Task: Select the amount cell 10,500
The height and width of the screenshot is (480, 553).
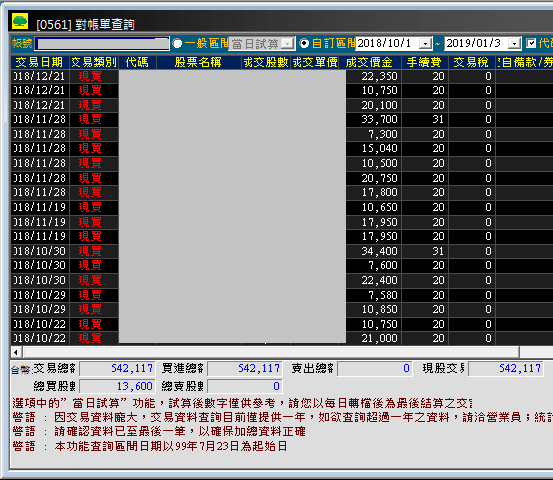Action: [x=374, y=164]
